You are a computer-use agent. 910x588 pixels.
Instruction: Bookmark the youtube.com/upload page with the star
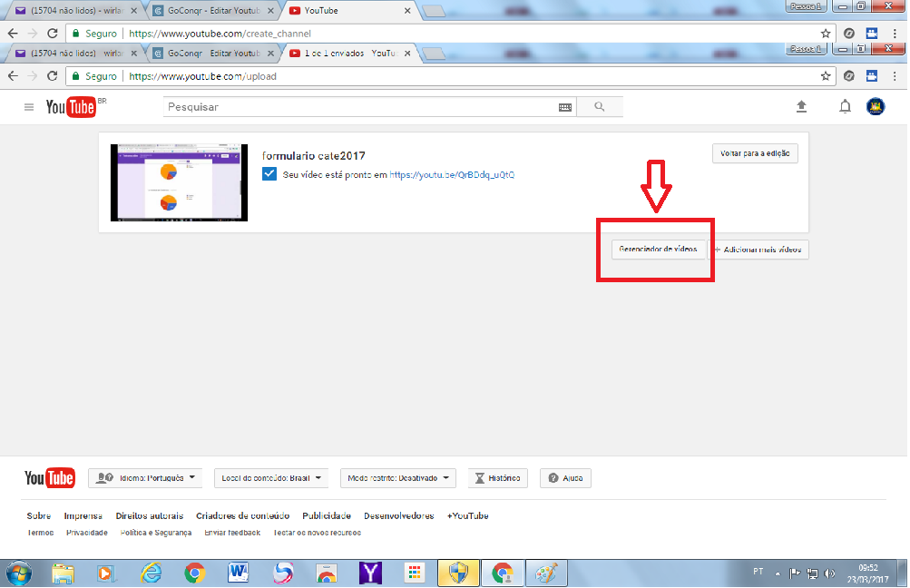click(x=826, y=76)
